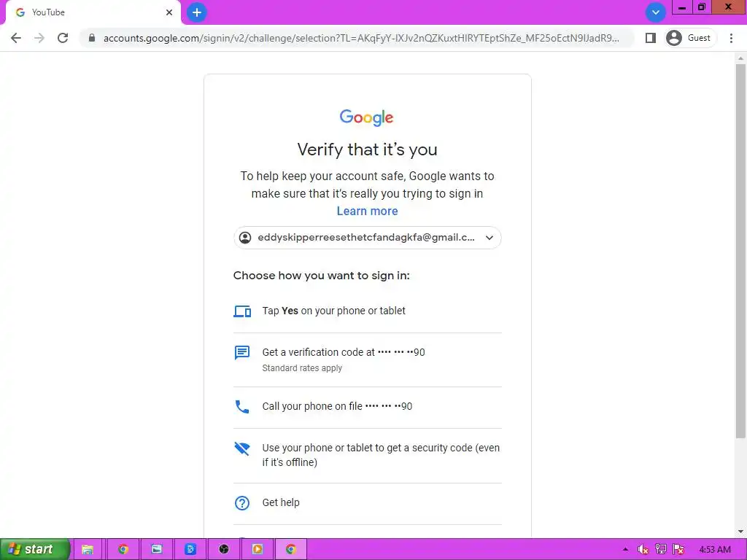
Task: Click the question mark help icon
Action: pos(242,503)
